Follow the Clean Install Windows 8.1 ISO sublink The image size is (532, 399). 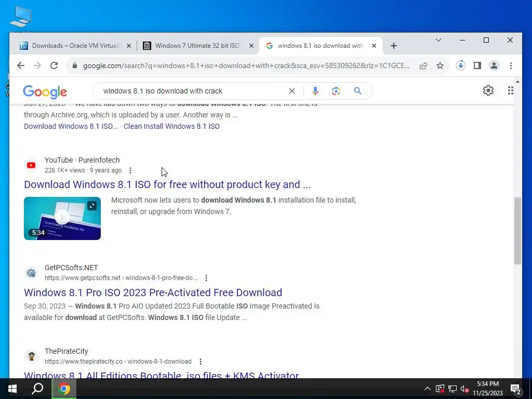click(x=171, y=126)
